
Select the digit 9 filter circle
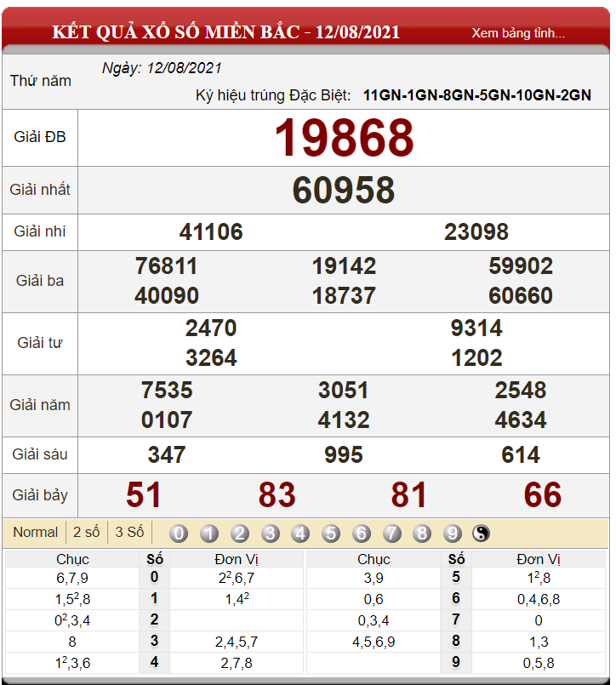coord(453,534)
